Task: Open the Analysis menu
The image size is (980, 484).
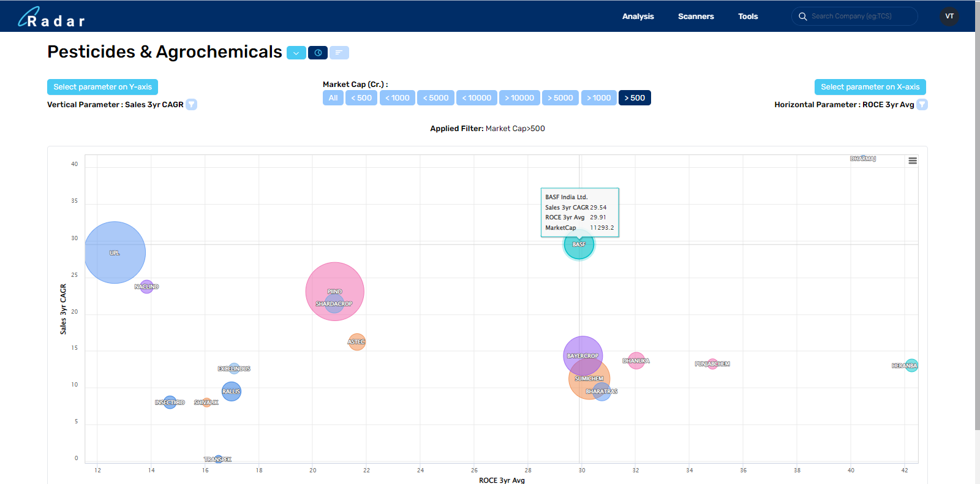Action: click(x=638, y=17)
